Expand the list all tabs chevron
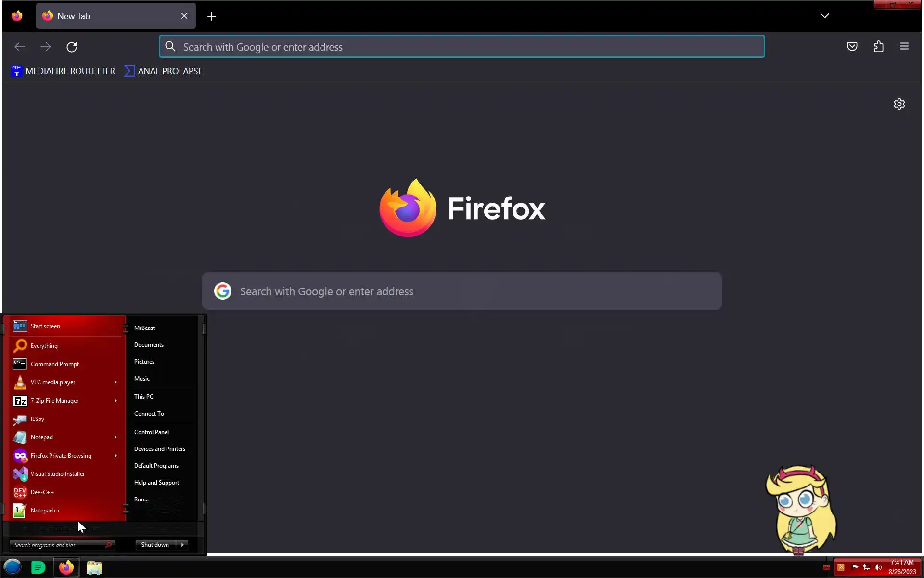Screen dimensions: 924x578 [824, 16]
